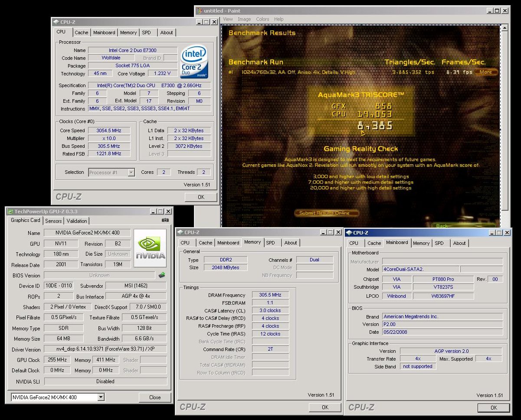Click the CPU-Z Mainboard window title icon
The height and width of the screenshot is (420, 521).
[349, 233]
